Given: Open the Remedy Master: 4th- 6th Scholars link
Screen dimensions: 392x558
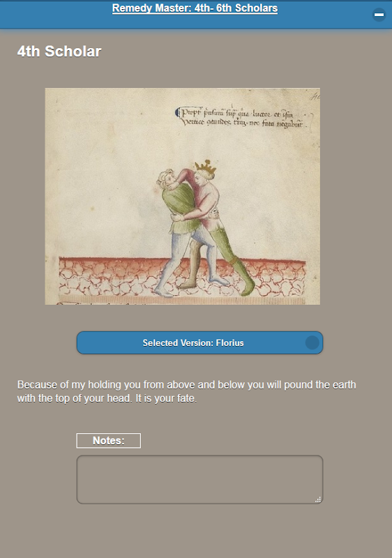Looking at the screenshot, I should coord(195,8).
